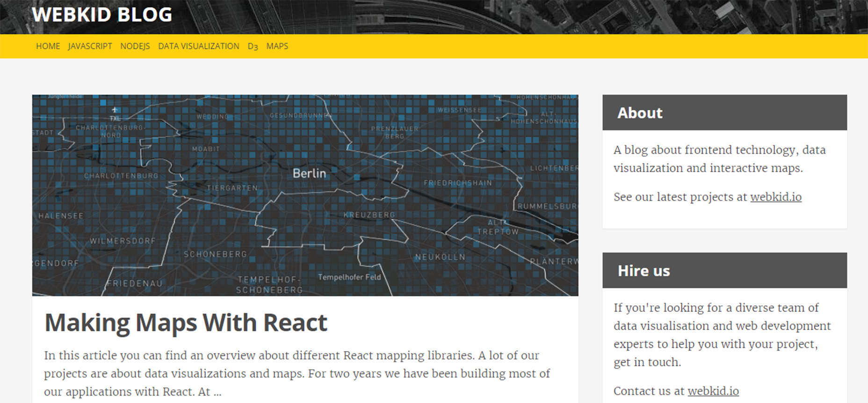Open the D3 category link
Viewport: 868px width, 403px height.
253,46
